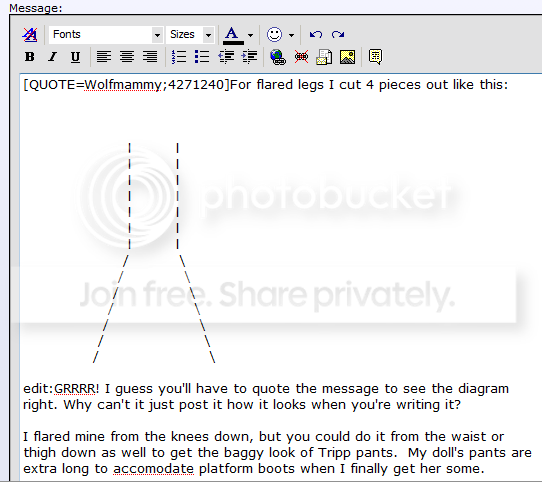The image size is (542, 482).
Task: Apply the current text color swatch
Action: (233, 35)
